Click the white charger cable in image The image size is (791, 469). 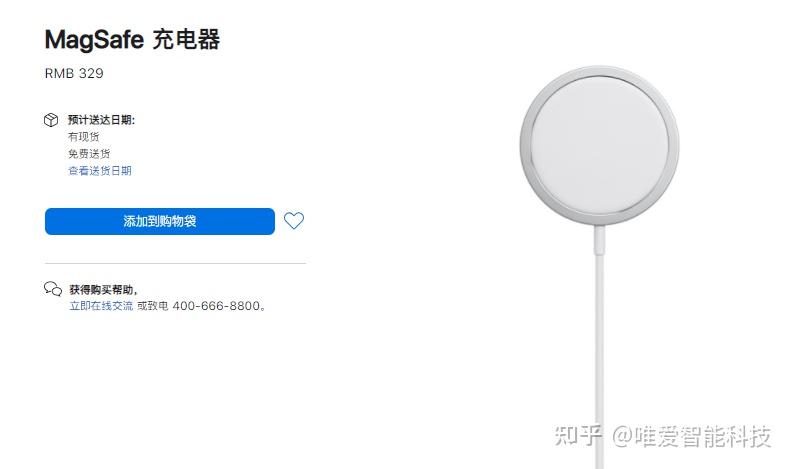click(599, 348)
